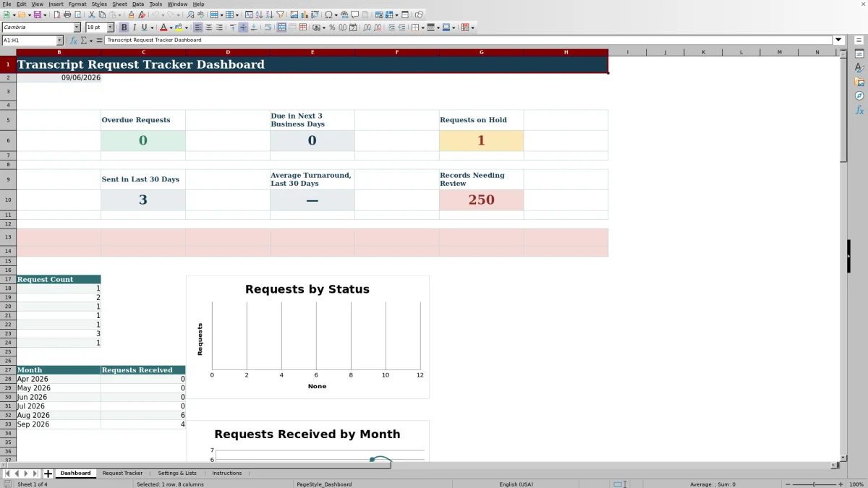Click Insert Special Character omega icon

(x=329, y=14)
